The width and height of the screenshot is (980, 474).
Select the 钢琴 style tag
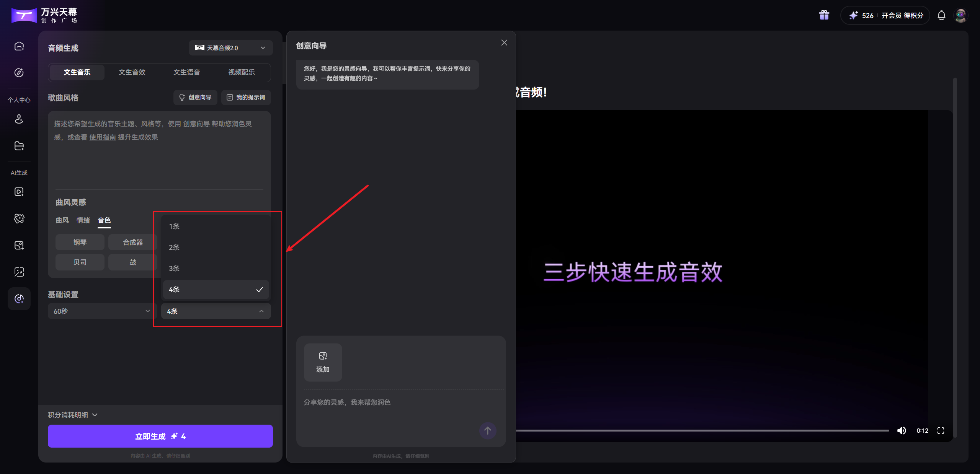80,242
